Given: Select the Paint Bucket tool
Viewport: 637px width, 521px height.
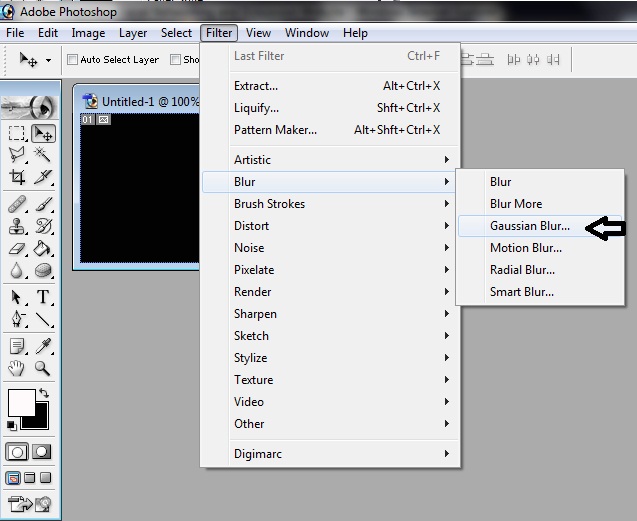Looking at the screenshot, I should coord(43,248).
